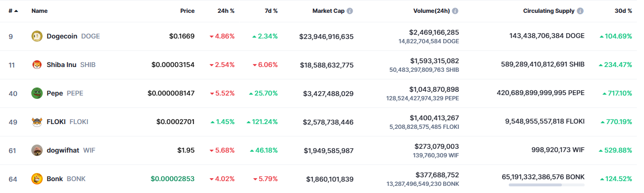Open the Shiba Inu name link
The image size is (644, 193).
pyautogui.click(x=62, y=65)
